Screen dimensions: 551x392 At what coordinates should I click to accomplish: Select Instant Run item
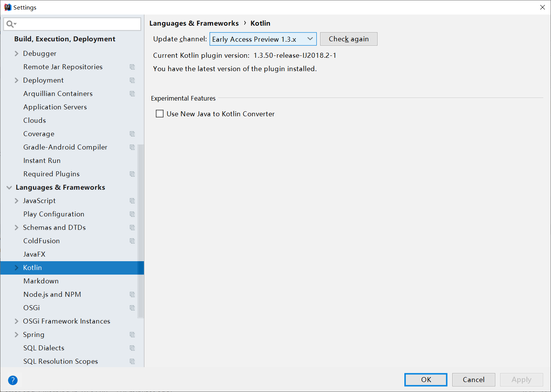pos(42,161)
